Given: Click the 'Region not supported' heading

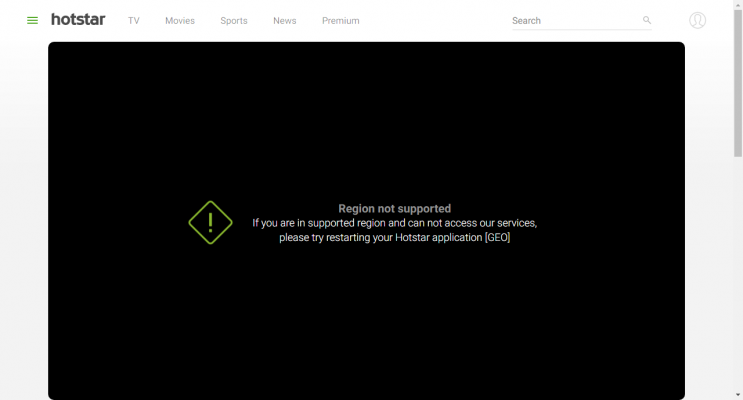Looking at the screenshot, I should pos(394,209).
